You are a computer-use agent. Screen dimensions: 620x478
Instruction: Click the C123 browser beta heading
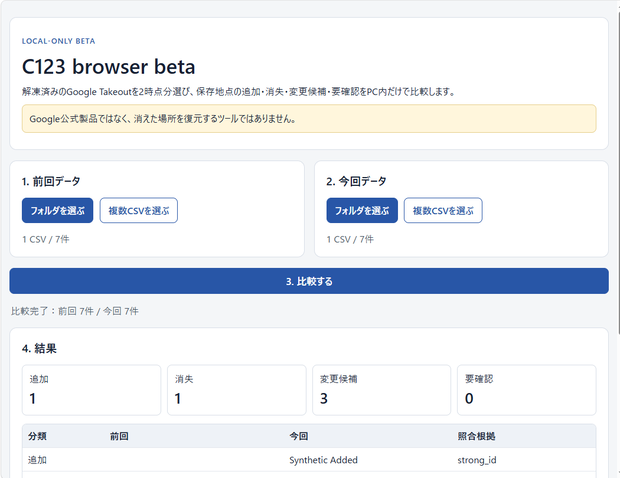[108, 66]
